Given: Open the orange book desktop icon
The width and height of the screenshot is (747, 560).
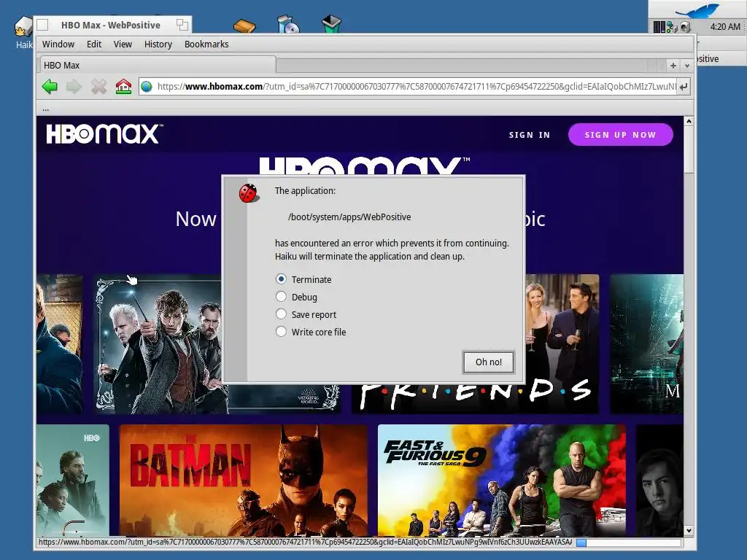Looking at the screenshot, I should point(244,25).
